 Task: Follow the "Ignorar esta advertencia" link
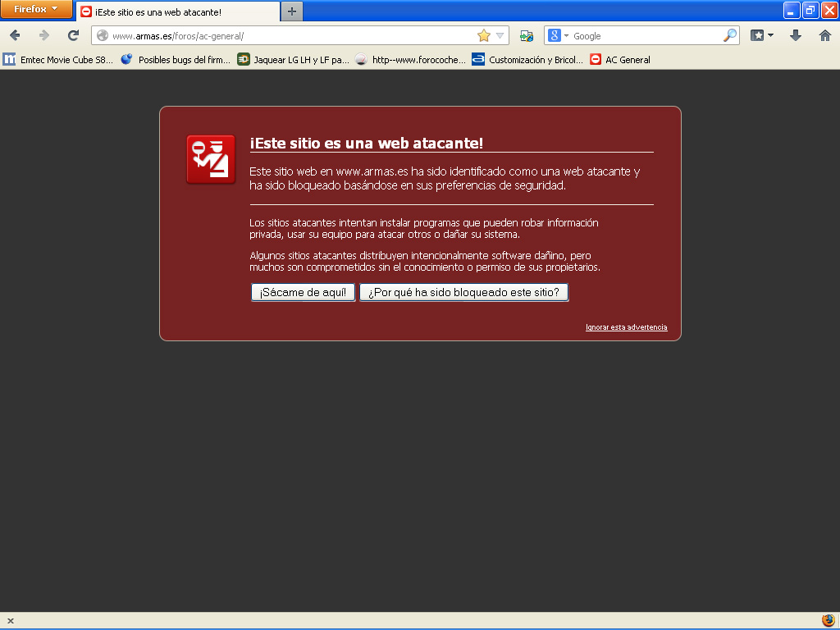pyautogui.click(x=626, y=327)
